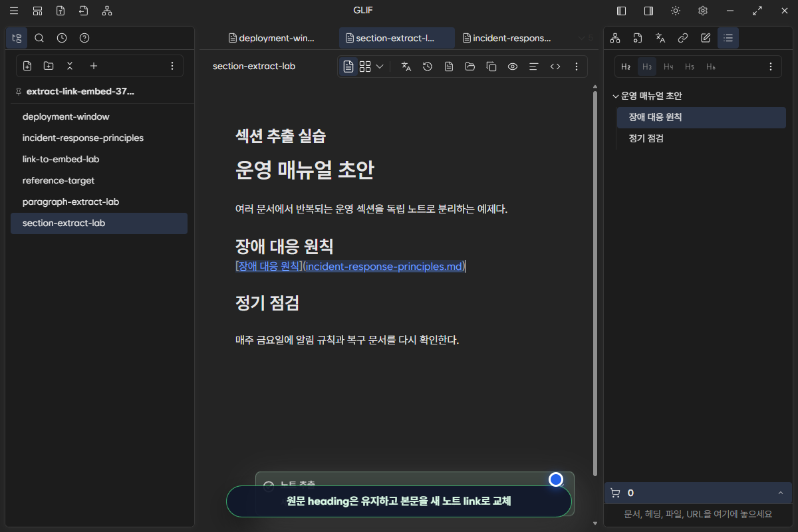Viewport: 798px width, 532px height.
Task: Open the tab overflow dropdown
Action: [585, 38]
